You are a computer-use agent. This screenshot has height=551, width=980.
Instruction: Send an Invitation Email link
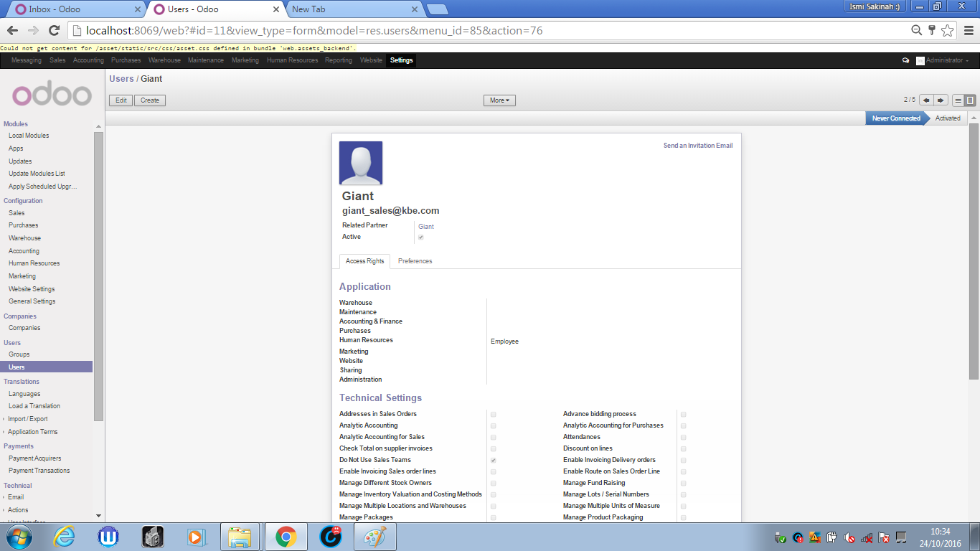click(698, 146)
